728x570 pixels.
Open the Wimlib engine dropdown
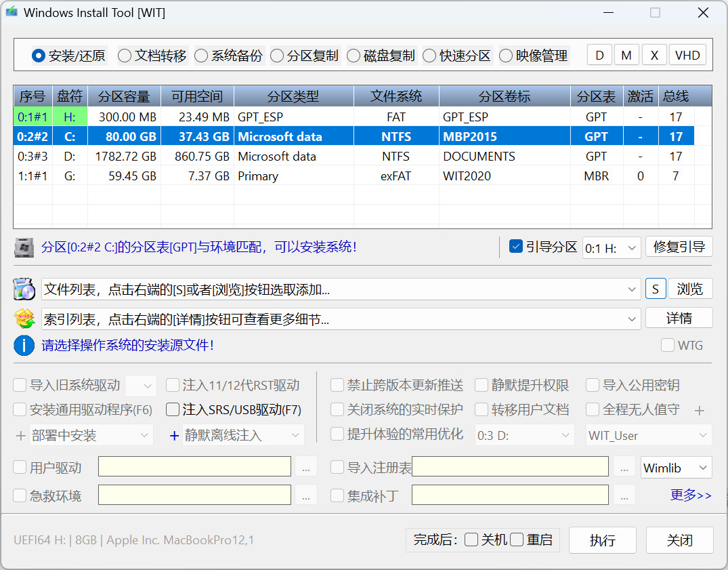(676, 468)
